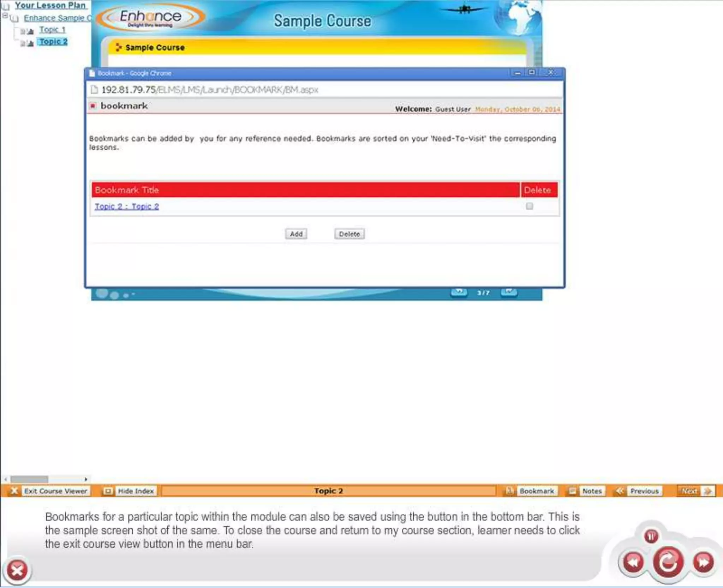Click the Bookmark icon in bottom bar
Viewport: 723px width, 588px height.
click(x=509, y=491)
